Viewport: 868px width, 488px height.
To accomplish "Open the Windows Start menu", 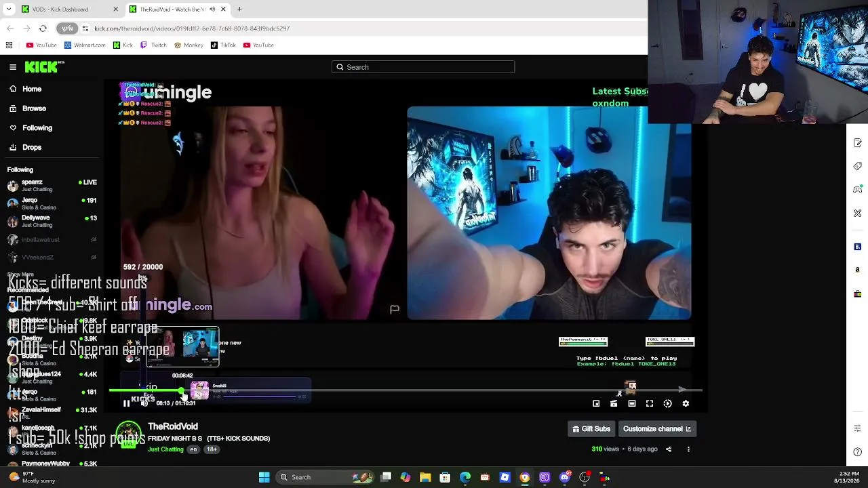I will (264, 477).
